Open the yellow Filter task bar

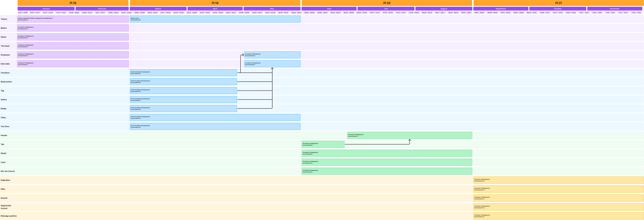coord(559,189)
